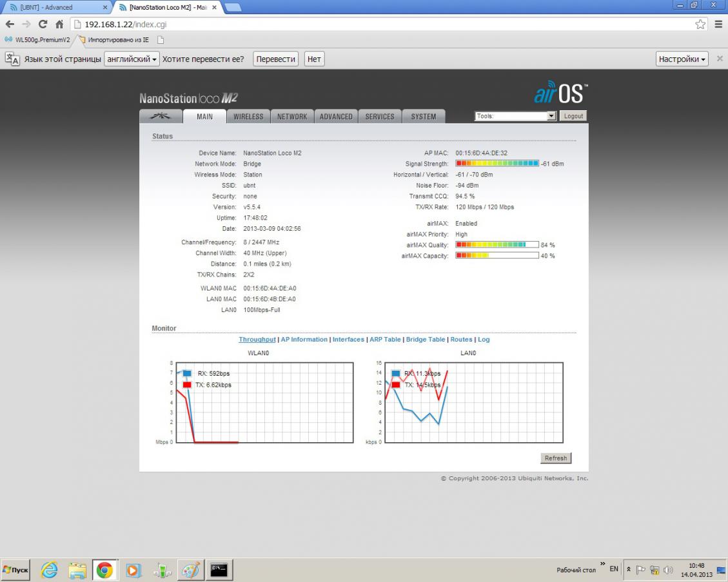Click the browser forward arrow

tap(26, 24)
